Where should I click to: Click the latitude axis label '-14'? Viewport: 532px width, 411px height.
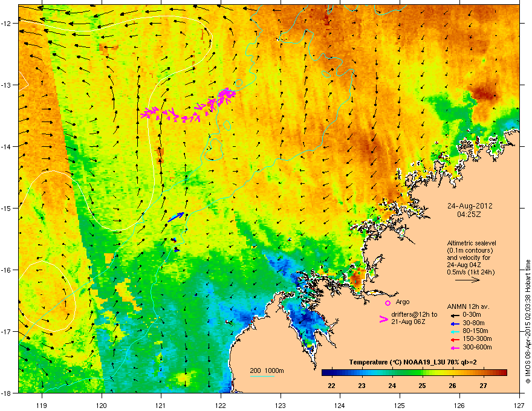tap(6, 147)
